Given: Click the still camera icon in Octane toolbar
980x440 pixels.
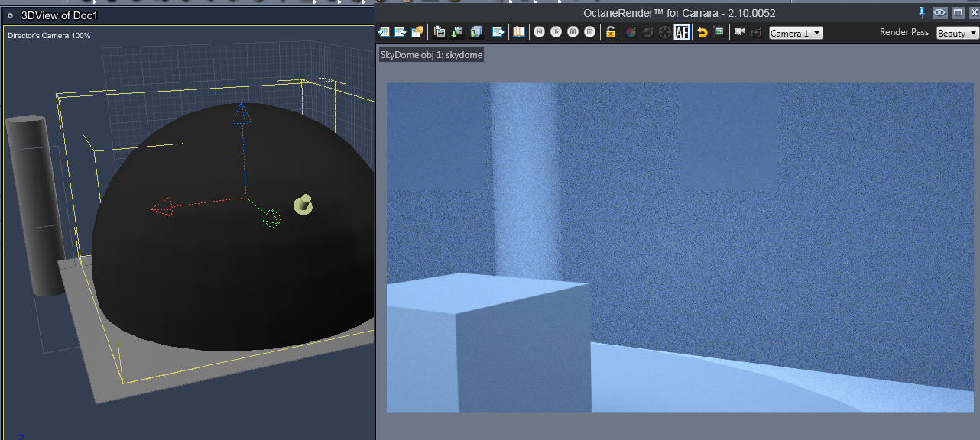Looking at the screenshot, I should 756,32.
